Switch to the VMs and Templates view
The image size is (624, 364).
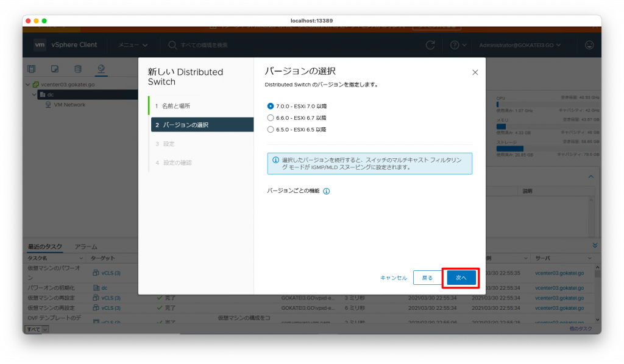tap(55, 68)
